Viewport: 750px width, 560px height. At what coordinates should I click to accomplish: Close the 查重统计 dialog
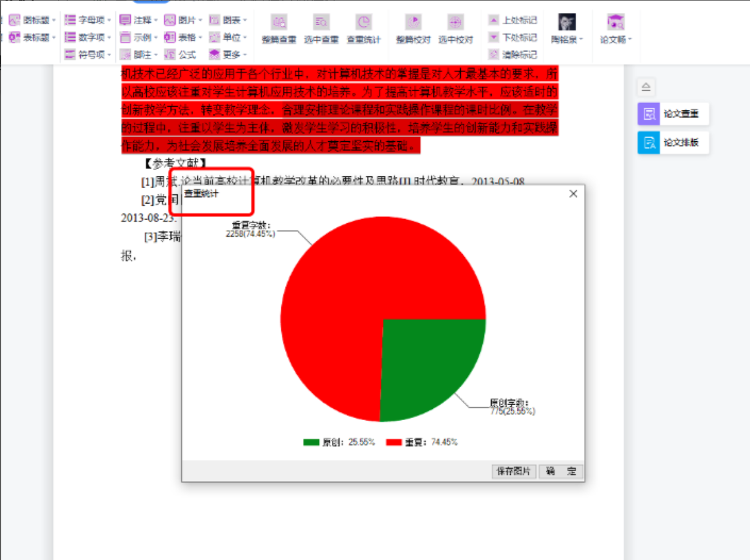pos(573,194)
